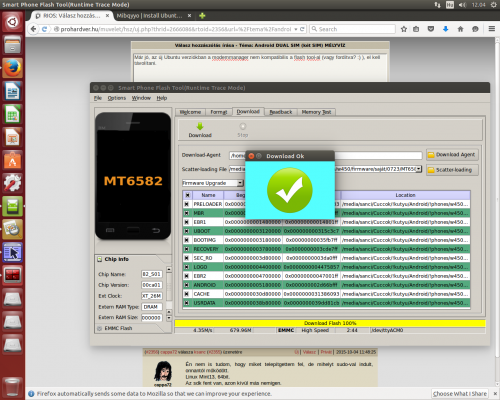The height and width of the screenshot is (400, 500).
Task: Click the Name column header
Action: tap(208, 195)
